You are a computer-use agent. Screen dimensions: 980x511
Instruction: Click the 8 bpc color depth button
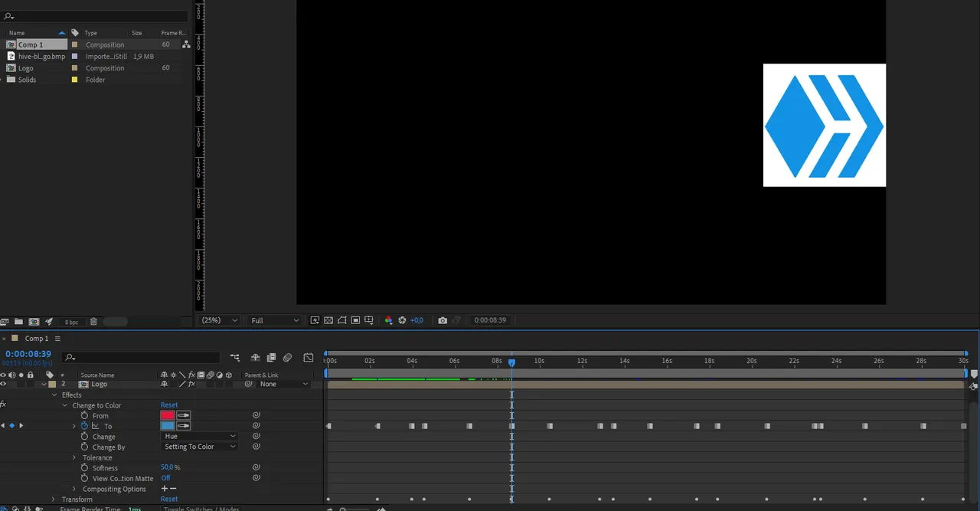tap(71, 322)
